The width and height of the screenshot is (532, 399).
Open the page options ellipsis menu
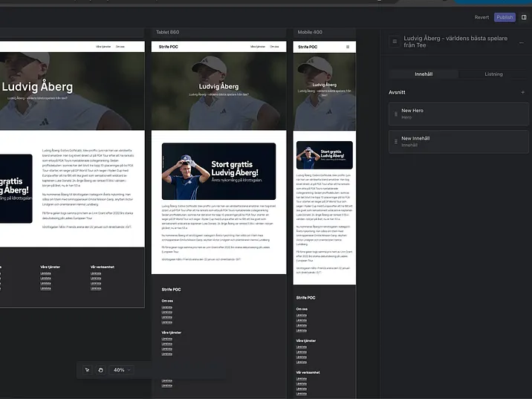tap(521, 42)
